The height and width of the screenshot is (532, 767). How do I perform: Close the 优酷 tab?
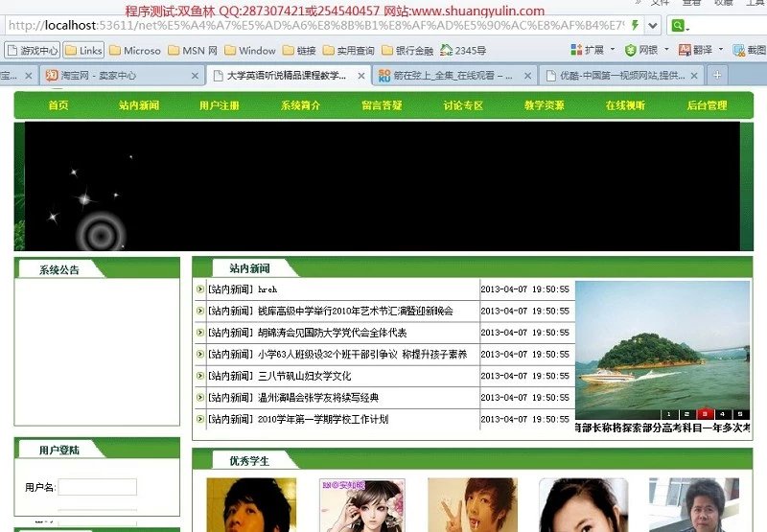[x=693, y=76]
